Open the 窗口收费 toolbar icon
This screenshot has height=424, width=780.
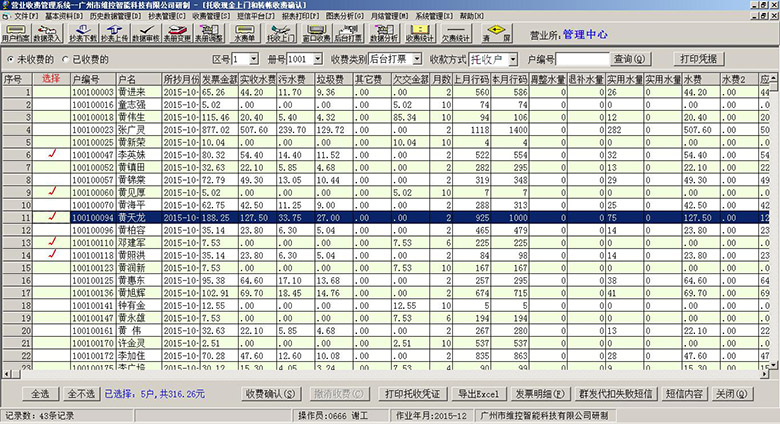pyautogui.click(x=316, y=33)
